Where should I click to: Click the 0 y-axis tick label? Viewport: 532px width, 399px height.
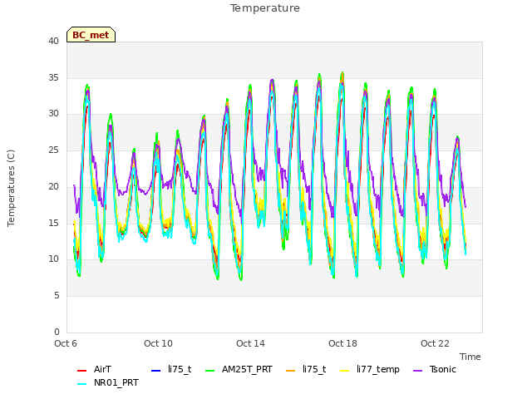(57, 332)
